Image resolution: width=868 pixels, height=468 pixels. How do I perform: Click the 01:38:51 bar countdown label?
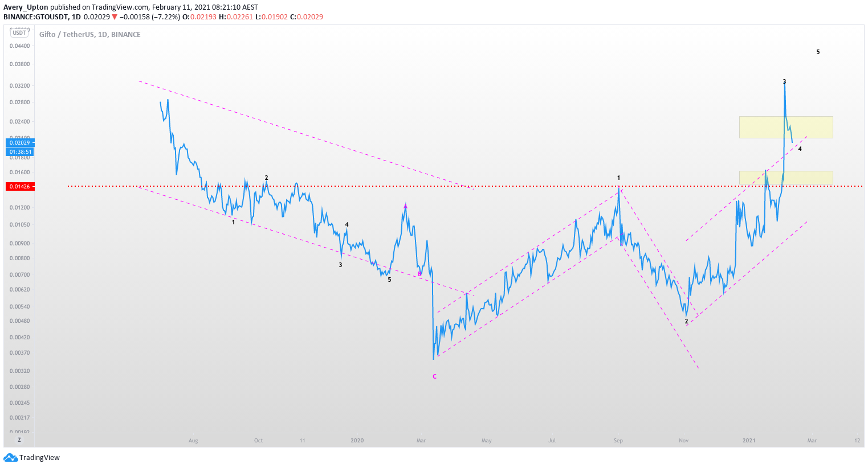pos(20,152)
